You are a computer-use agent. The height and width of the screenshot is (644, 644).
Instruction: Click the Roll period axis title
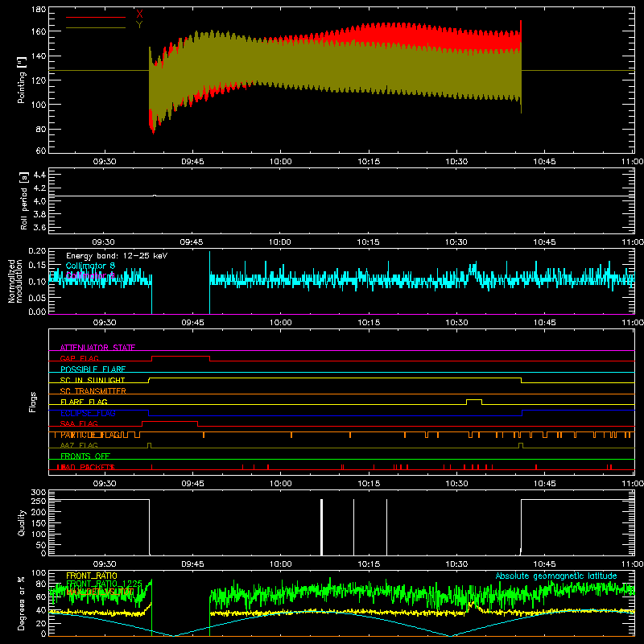(x=23, y=200)
